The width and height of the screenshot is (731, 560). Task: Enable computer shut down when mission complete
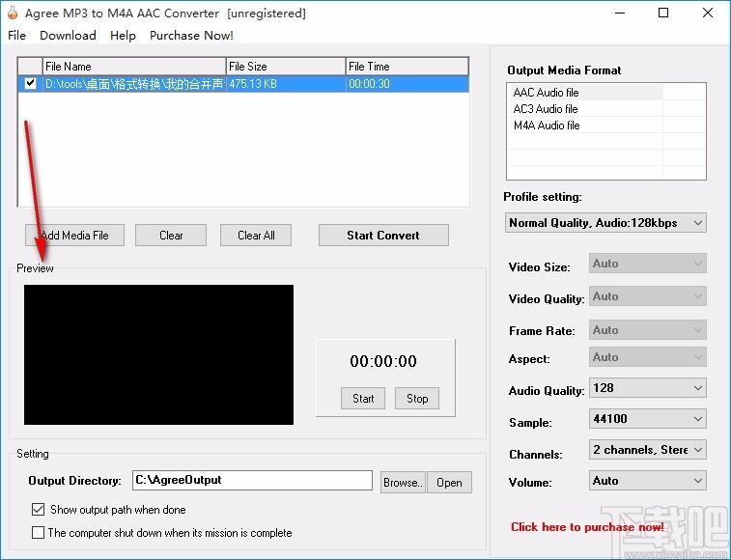tap(39, 533)
